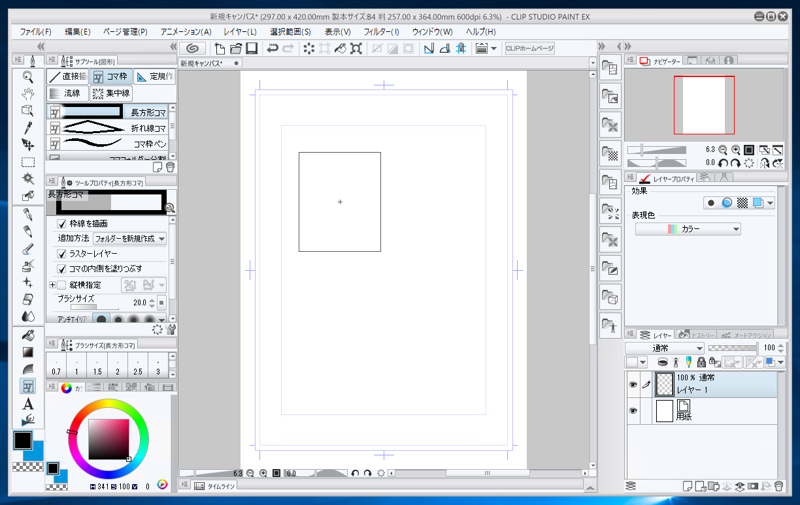
Task: Open blending mode 通常 dropdown
Action: tap(665, 348)
